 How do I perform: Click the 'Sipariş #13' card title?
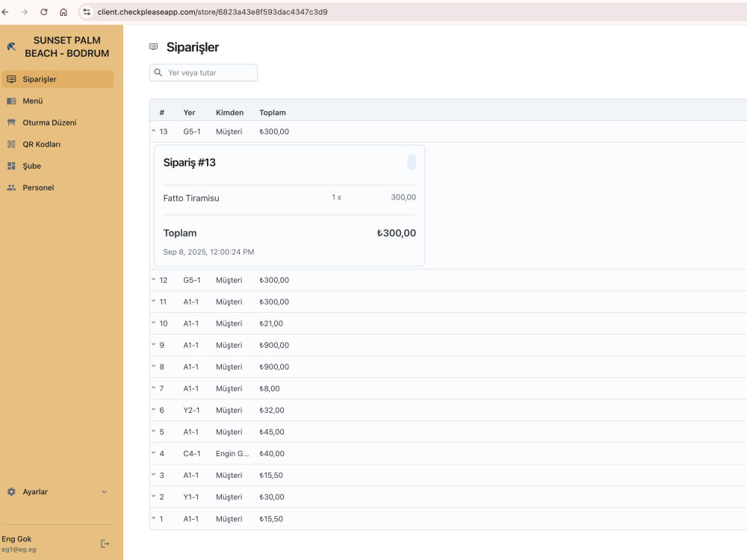click(x=190, y=162)
